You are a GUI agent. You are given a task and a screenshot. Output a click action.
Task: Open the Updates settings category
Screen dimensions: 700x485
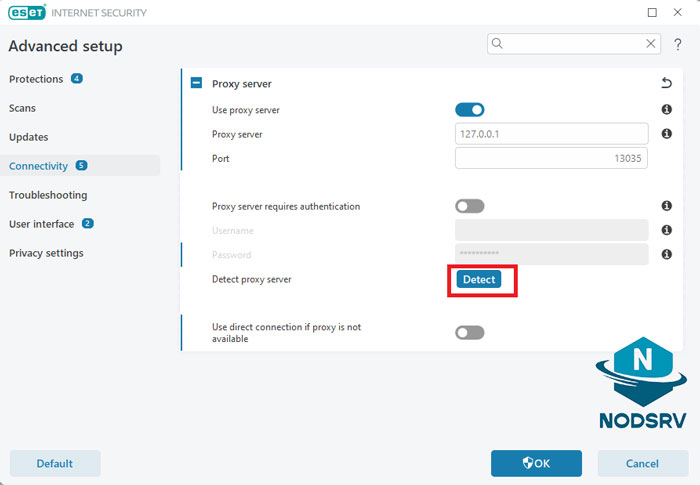coord(28,137)
